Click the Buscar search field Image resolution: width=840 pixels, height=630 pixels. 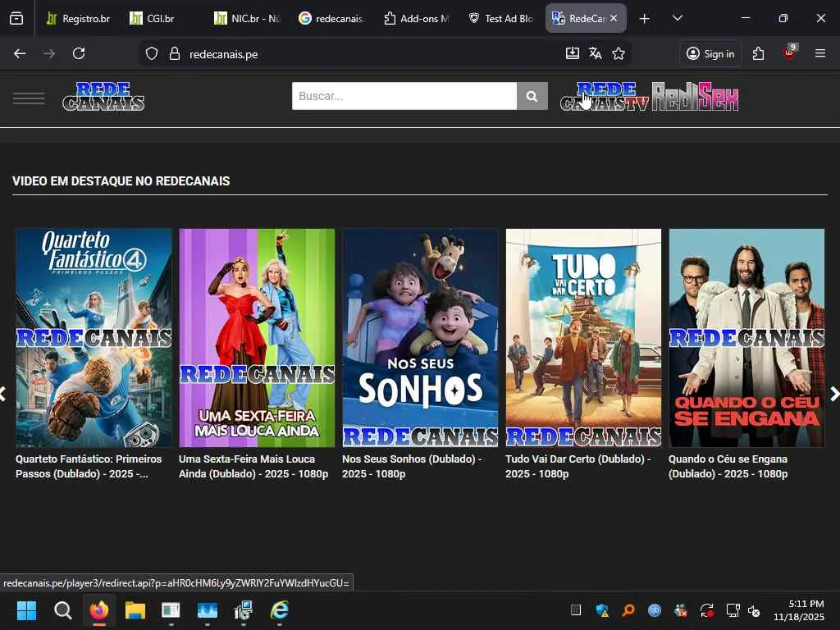(404, 96)
